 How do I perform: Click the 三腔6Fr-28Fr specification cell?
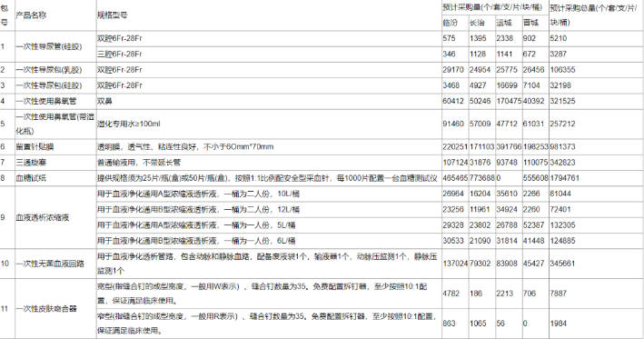coord(120,55)
